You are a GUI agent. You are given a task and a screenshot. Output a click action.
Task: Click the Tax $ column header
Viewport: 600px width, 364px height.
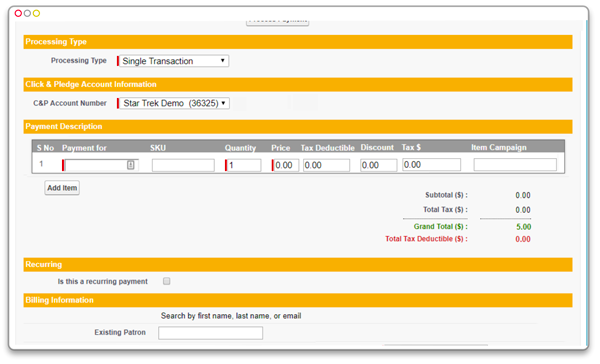tap(411, 147)
